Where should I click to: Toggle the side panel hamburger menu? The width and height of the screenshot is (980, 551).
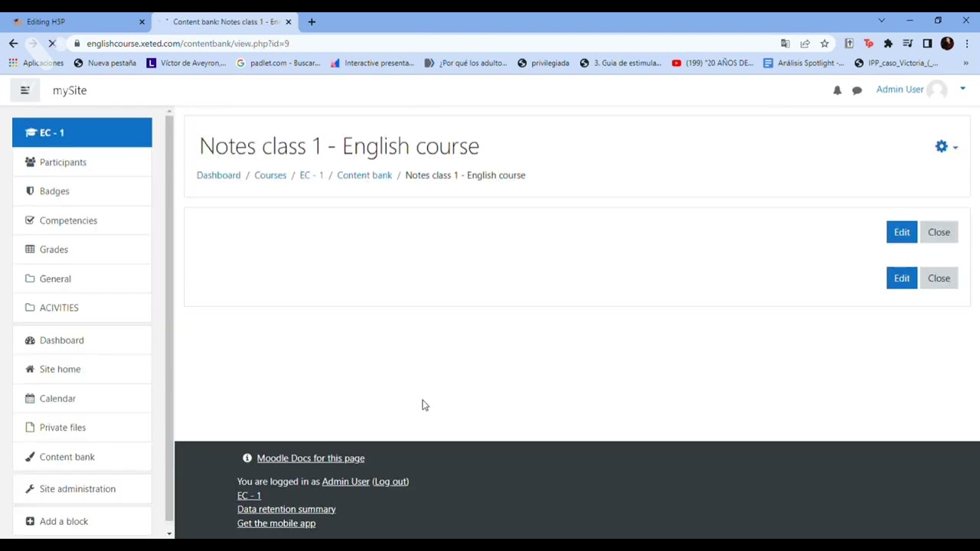(x=24, y=90)
